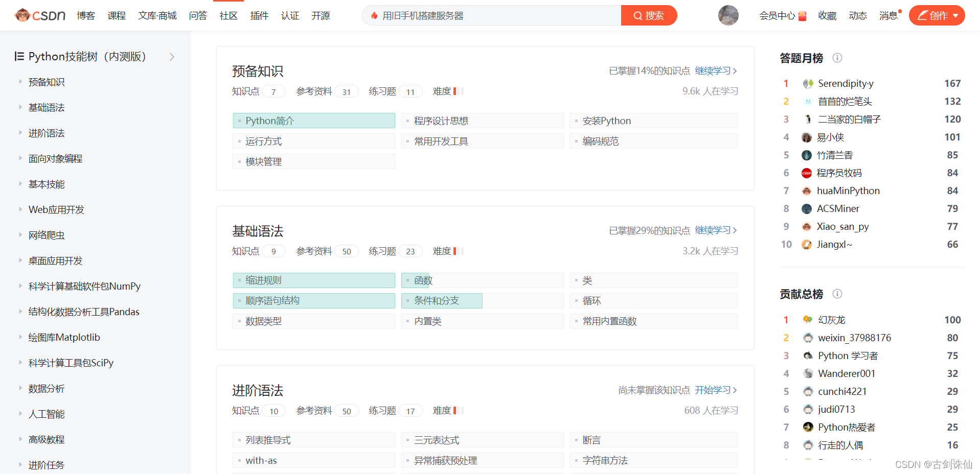This screenshot has height=474, width=980.
Task: Open 插件 in the top navigation
Action: click(x=259, y=16)
